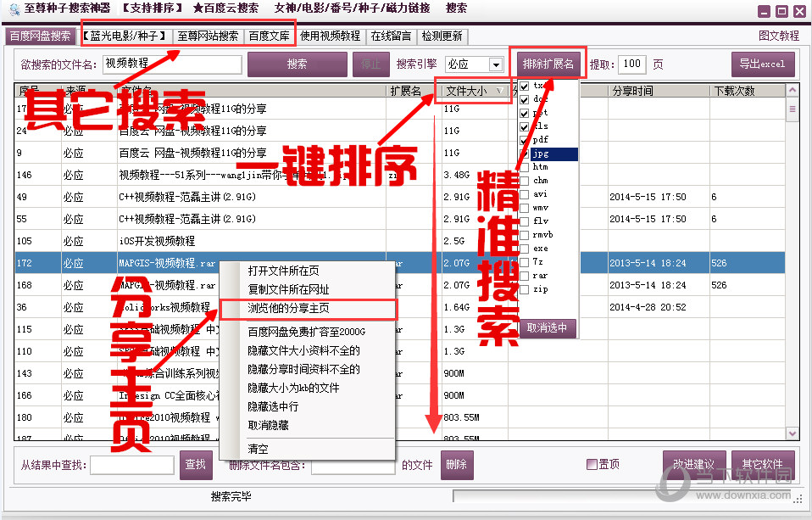This screenshot has height=520, width=812.
Task: Click the results list scroll-down arrow
Action: pyautogui.click(x=792, y=433)
